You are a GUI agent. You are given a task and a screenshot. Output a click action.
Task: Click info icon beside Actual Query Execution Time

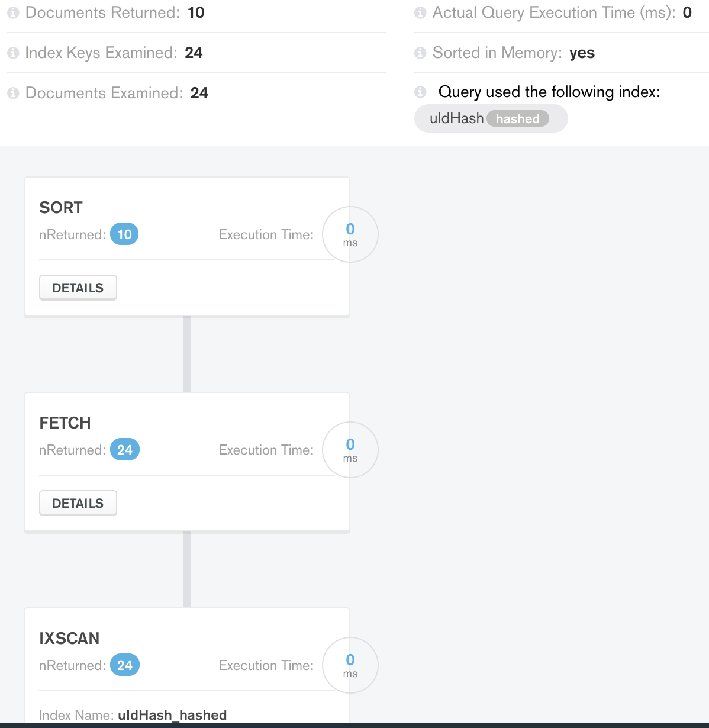tap(420, 13)
